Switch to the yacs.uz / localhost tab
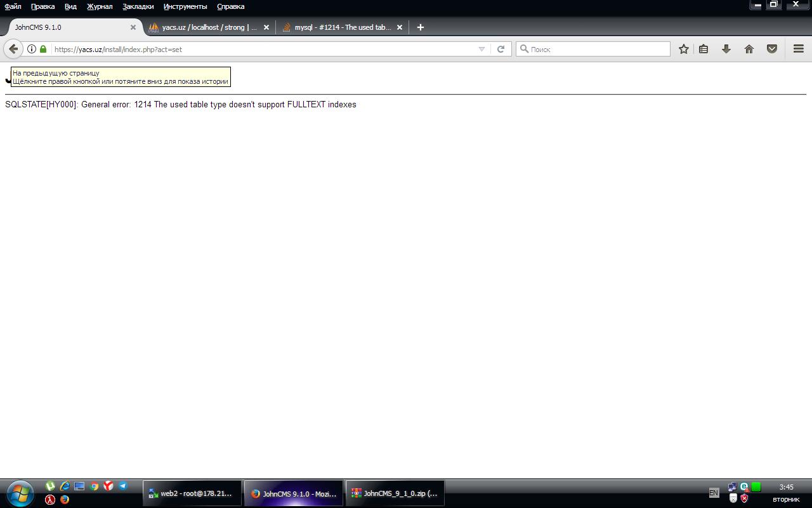Screen dimensions: 812x508 click(209, 27)
